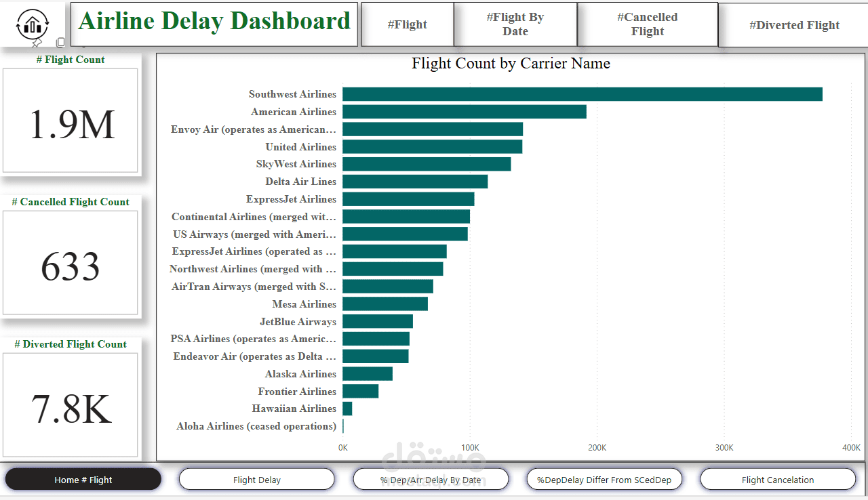
Task: Open the #Diverted Flight page
Action: 794,25
